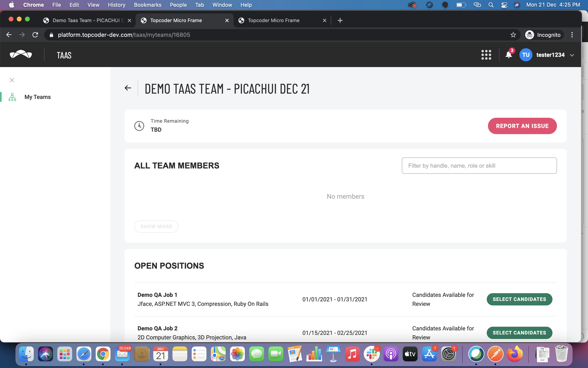Click browser back navigation arrow
Screen dimensions: 588x368
tap(9, 35)
